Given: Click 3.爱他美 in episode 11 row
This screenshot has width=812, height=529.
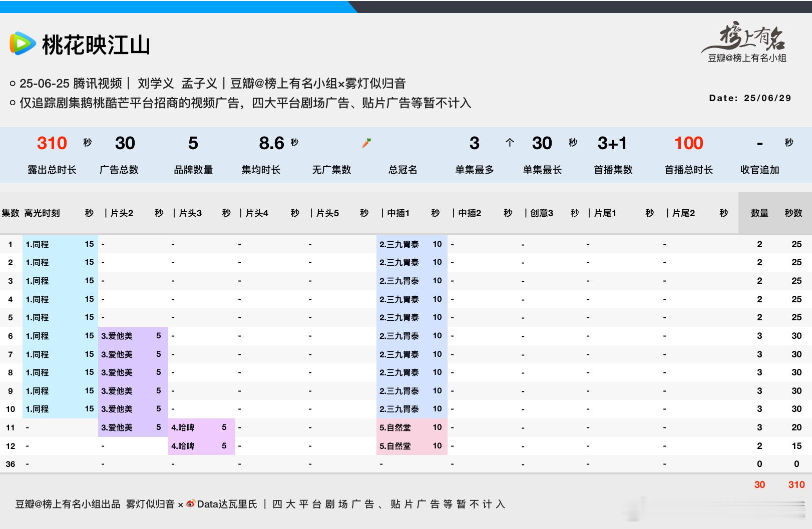Looking at the screenshot, I should coord(117,427).
